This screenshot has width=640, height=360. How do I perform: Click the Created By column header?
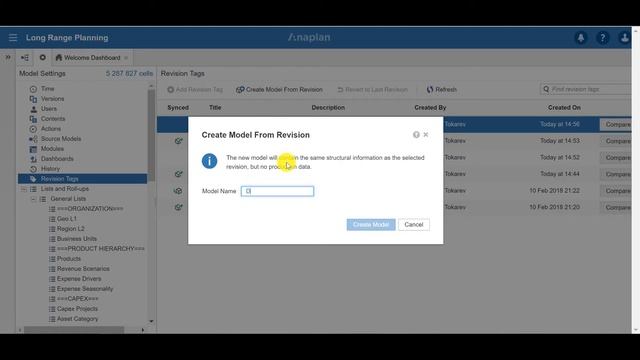tap(430, 107)
